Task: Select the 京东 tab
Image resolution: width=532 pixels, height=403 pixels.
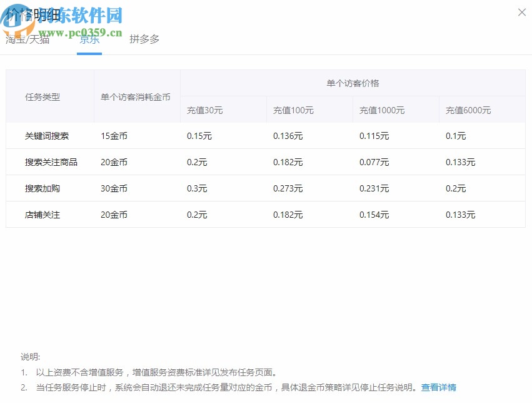Action: [x=89, y=40]
